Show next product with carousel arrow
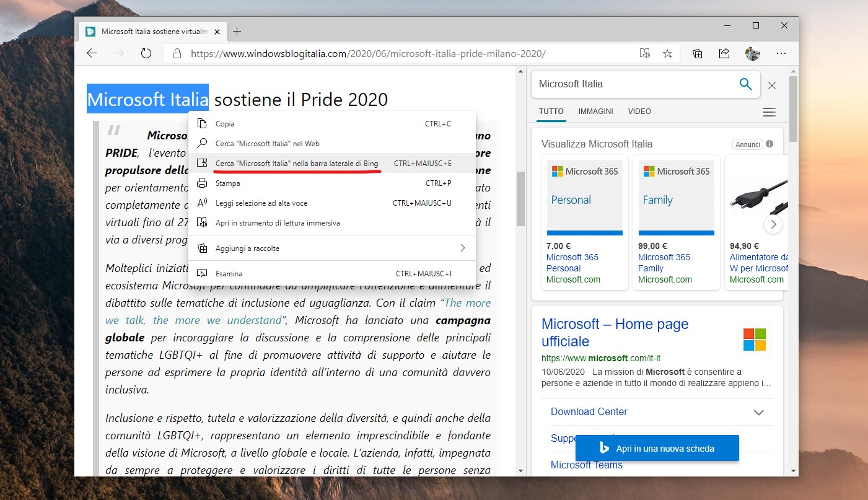This screenshot has height=500, width=868. [773, 224]
